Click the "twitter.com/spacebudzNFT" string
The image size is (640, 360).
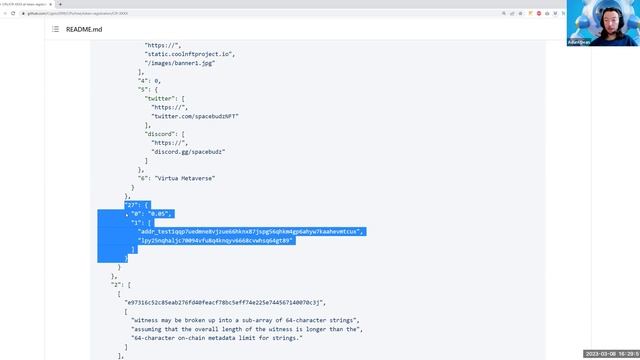click(195, 116)
